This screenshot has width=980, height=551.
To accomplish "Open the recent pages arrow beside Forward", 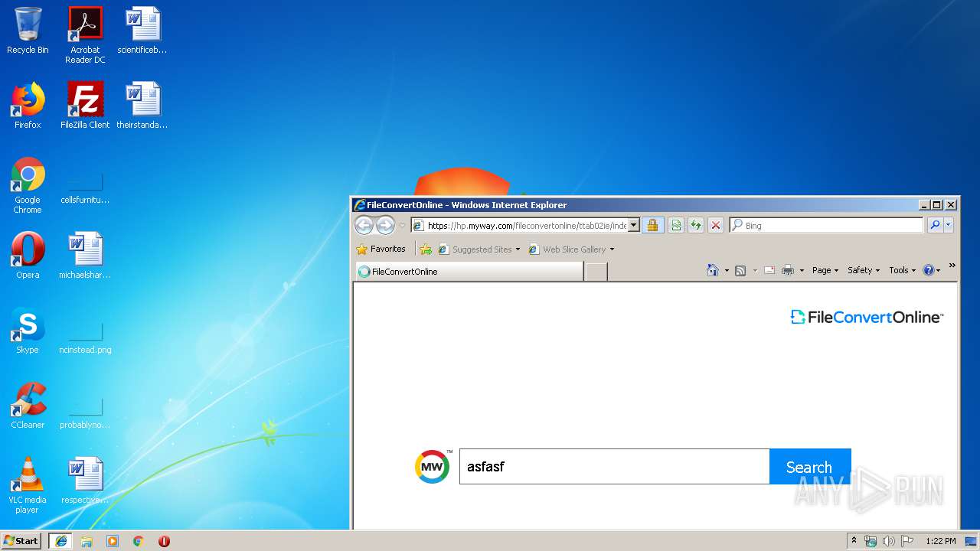I will coord(402,226).
